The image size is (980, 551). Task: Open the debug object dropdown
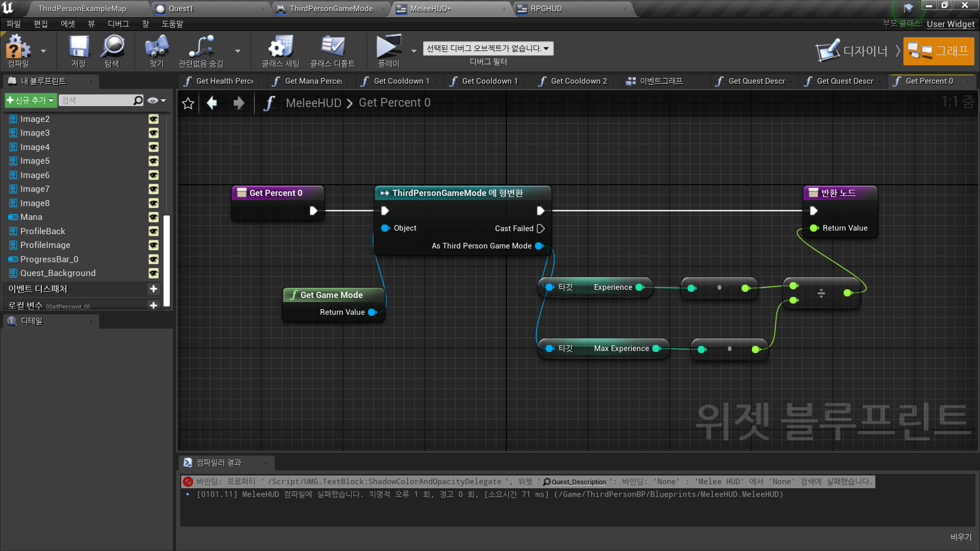pyautogui.click(x=488, y=48)
